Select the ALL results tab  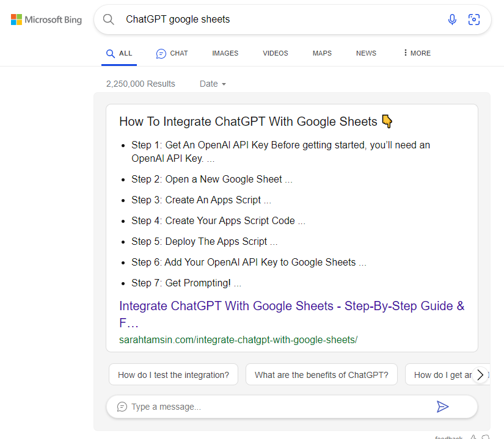(x=119, y=53)
